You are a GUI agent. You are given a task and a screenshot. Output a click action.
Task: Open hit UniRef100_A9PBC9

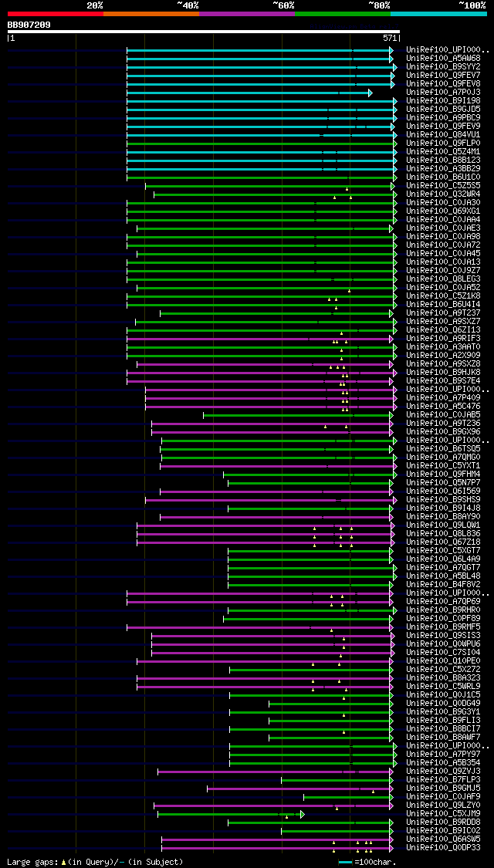[x=444, y=117]
